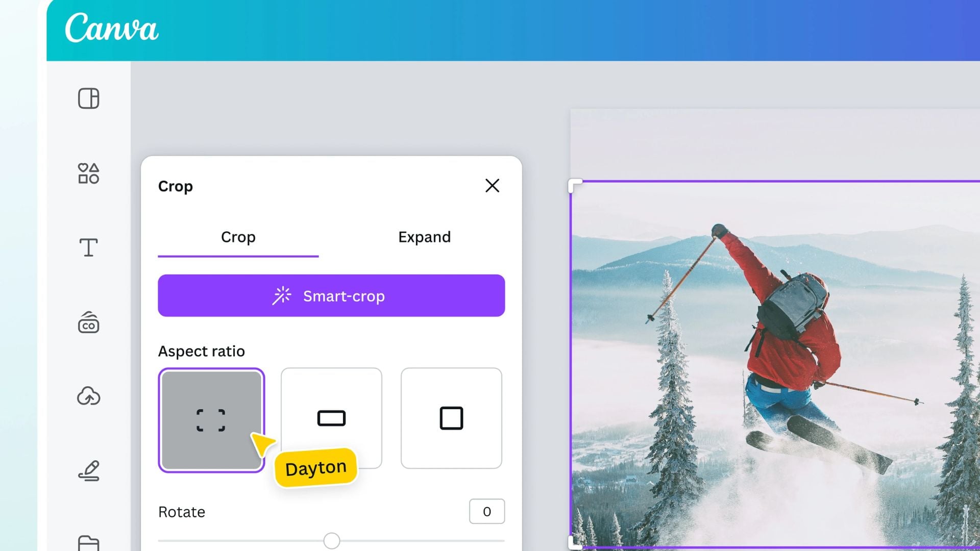The height and width of the screenshot is (551, 980).
Task: Open the Brand hub sidebar icon
Action: 88,323
